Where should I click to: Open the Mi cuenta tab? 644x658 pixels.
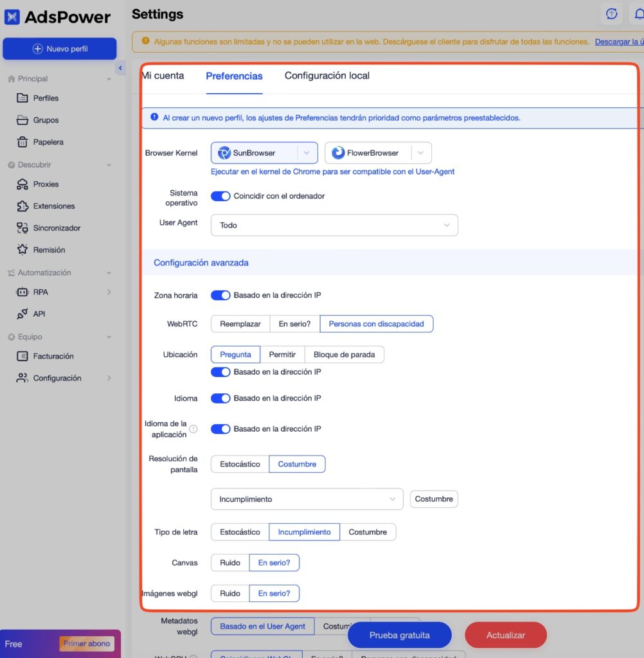[163, 75]
